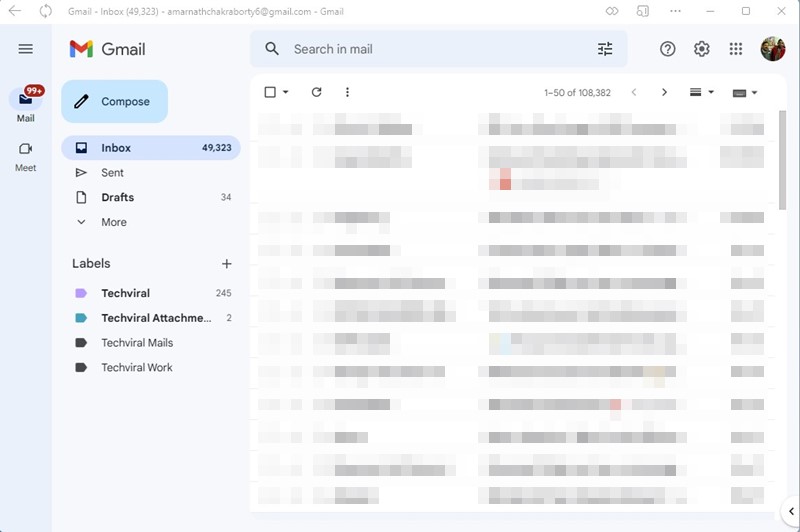
Task: Open the Techviral Mails label
Action: pyautogui.click(x=151, y=343)
